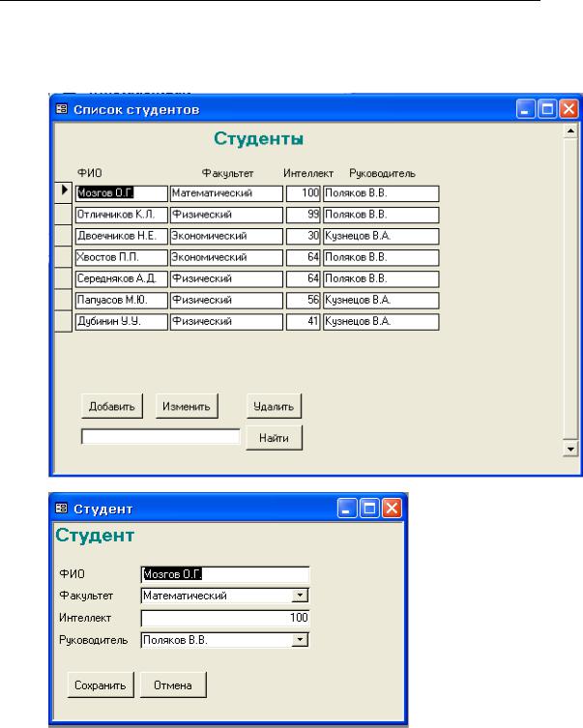The image size is (583, 728).
Task: Click the Математический combo box text in Студент form
Action: pos(185,596)
